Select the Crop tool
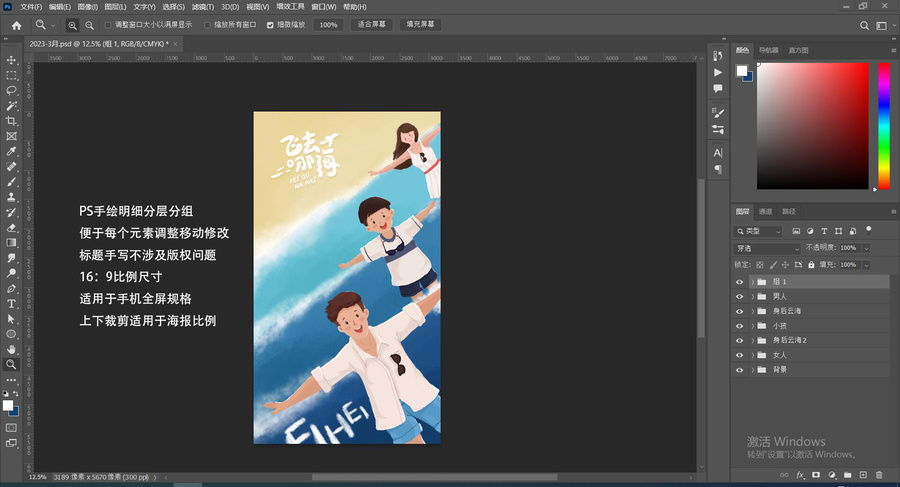 coord(11,121)
